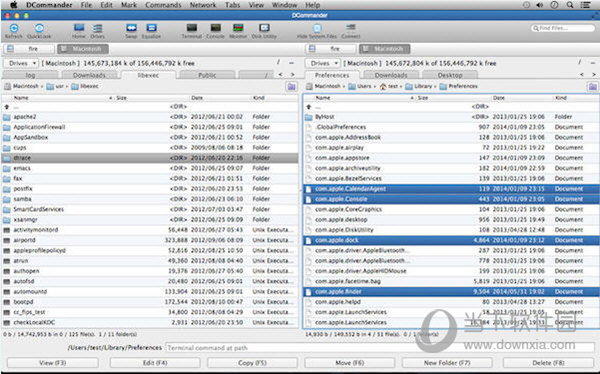Click the Delete (F8) button
Image resolution: width=600 pixels, height=374 pixels.
pyautogui.click(x=548, y=363)
